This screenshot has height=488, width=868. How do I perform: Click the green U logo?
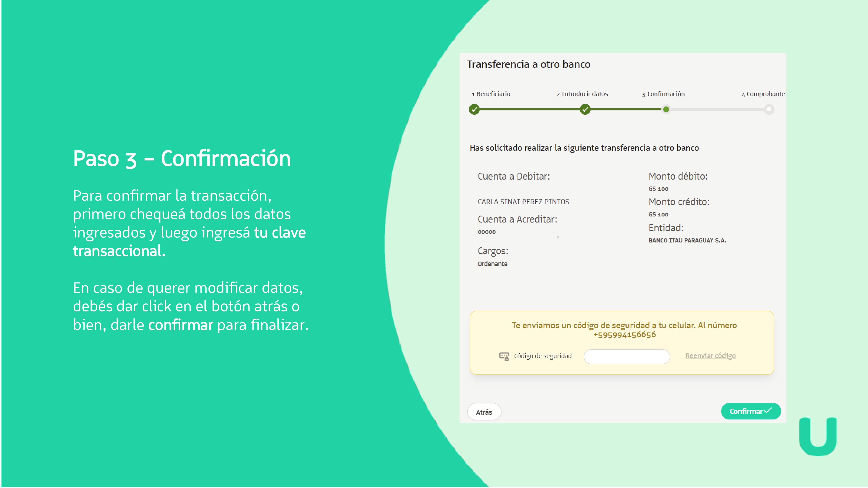[818, 436]
